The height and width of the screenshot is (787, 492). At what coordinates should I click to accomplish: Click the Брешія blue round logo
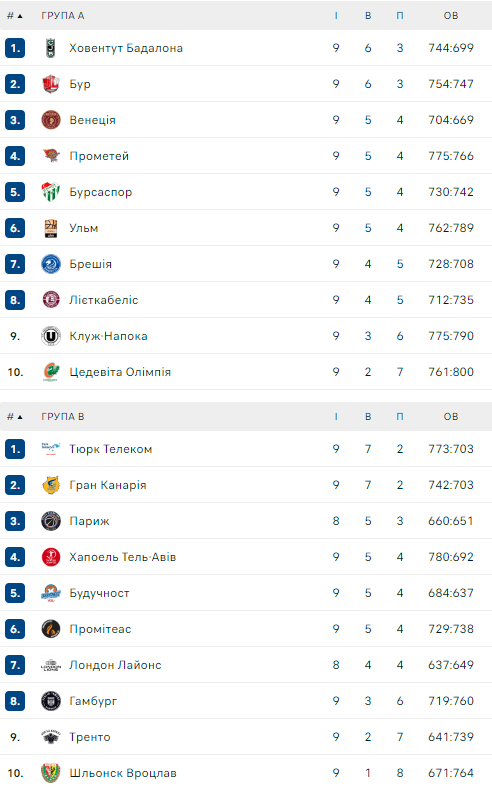coord(51,264)
